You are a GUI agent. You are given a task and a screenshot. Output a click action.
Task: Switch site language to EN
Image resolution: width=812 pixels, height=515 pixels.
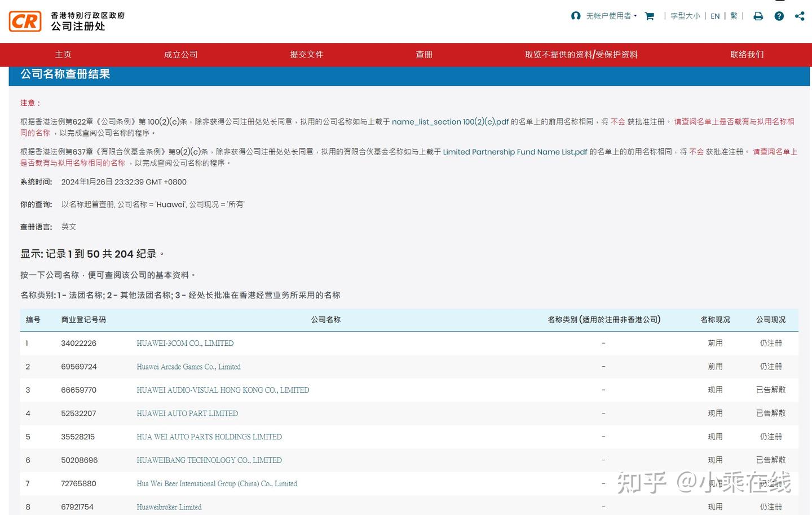[714, 16]
